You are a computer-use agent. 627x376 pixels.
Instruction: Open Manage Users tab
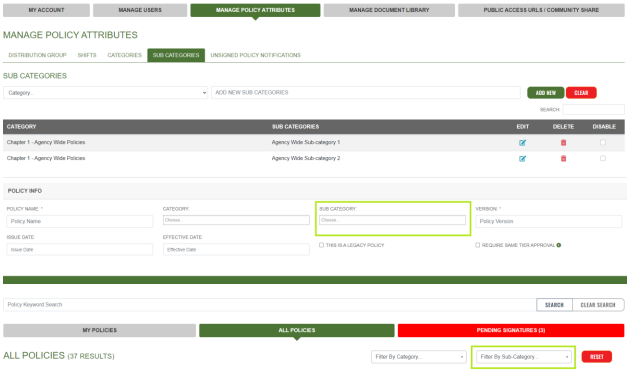[x=140, y=10]
